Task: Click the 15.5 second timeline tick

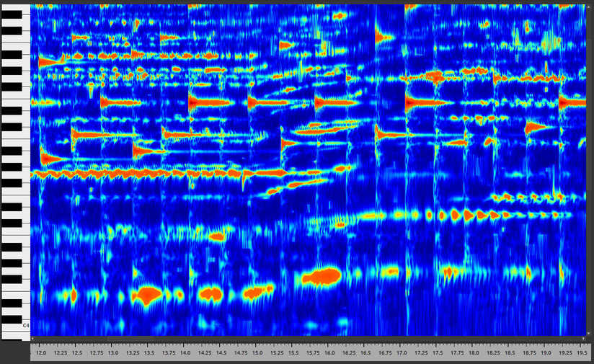Action: [293, 354]
